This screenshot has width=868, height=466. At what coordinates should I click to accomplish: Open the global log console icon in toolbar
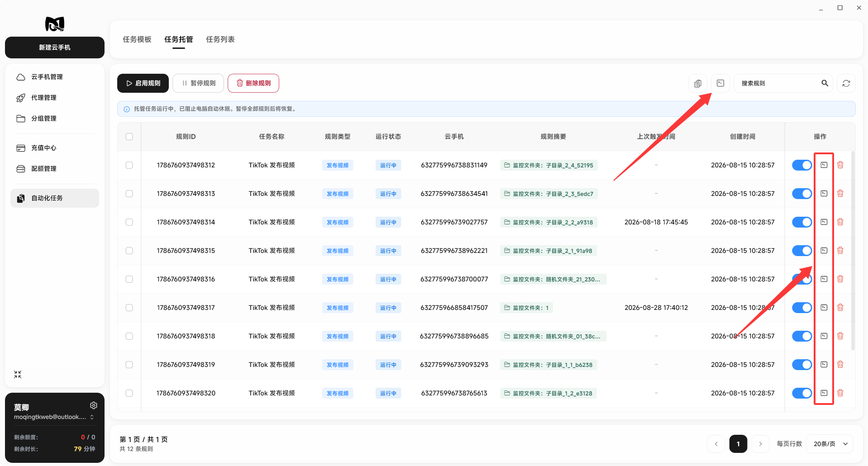720,83
